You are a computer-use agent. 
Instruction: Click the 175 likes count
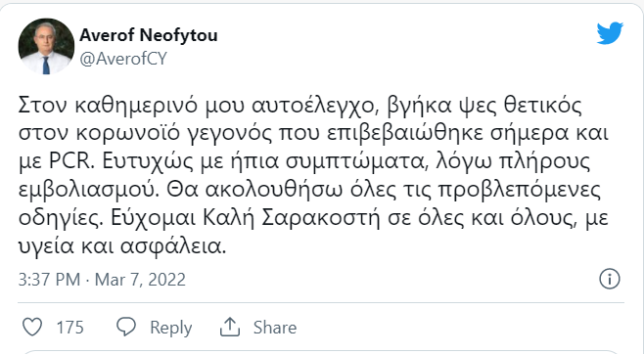(69, 328)
